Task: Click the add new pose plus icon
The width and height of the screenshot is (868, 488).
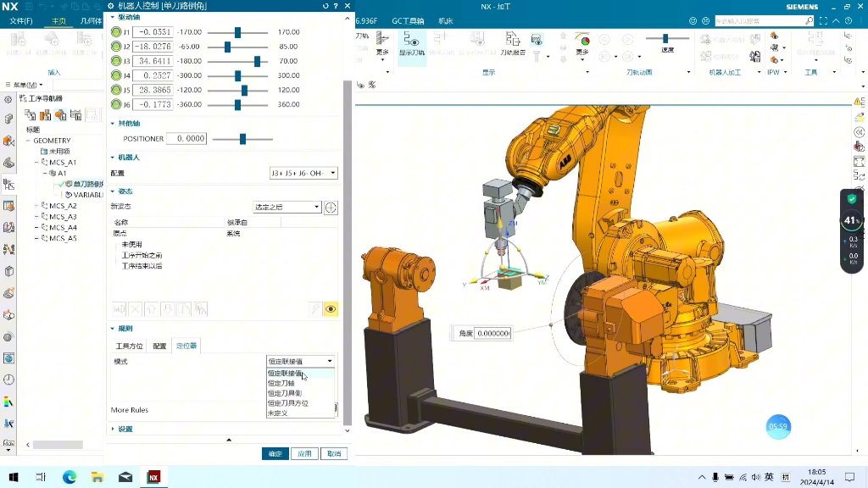Action: tap(331, 208)
